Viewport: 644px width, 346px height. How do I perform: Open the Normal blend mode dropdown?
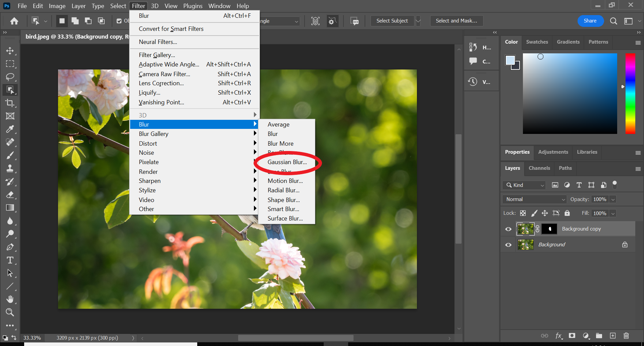(x=534, y=199)
